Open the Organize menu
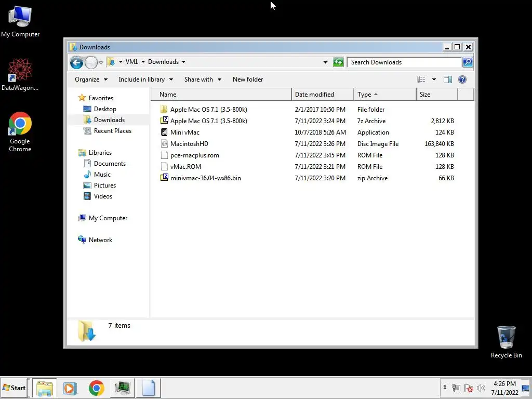 click(91, 79)
